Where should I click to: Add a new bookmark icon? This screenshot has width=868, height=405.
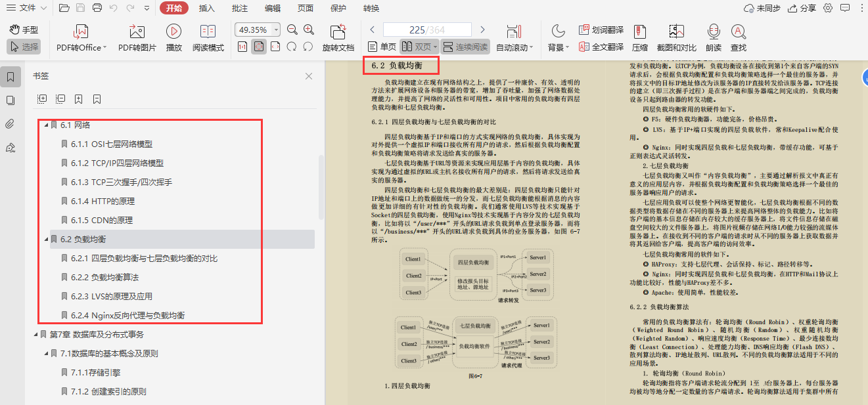click(x=78, y=99)
